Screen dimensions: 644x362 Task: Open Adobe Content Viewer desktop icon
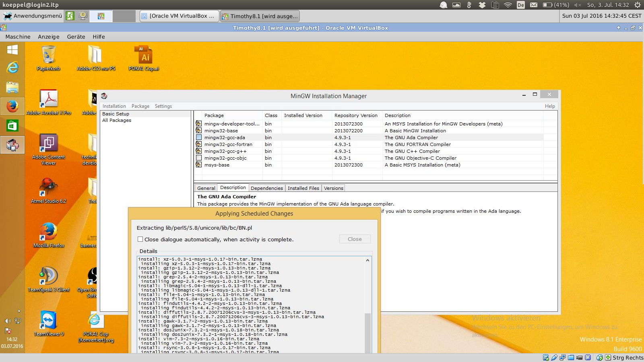click(x=49, y=149)
